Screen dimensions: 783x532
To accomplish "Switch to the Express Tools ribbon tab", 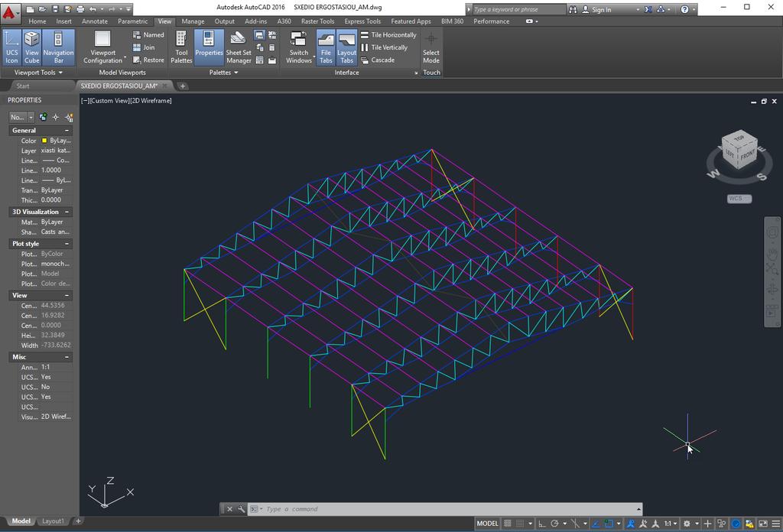I will (x=362, y=21).
